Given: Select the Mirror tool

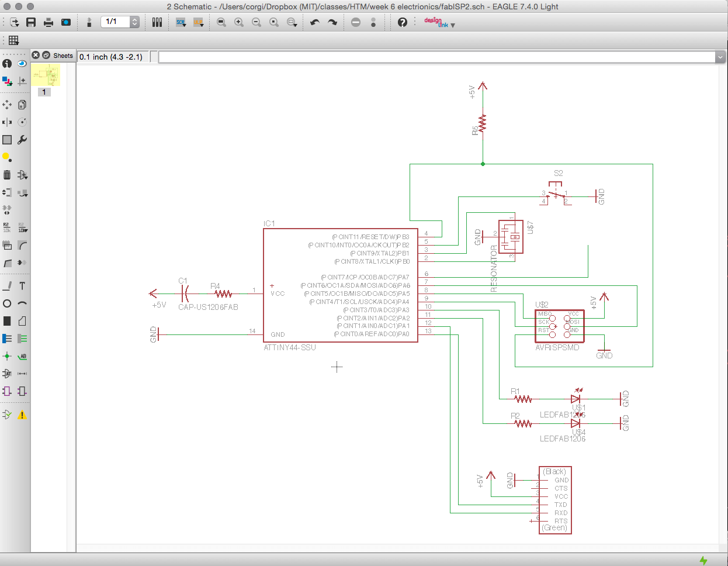Looking at the screenshot, I should 7,122.
